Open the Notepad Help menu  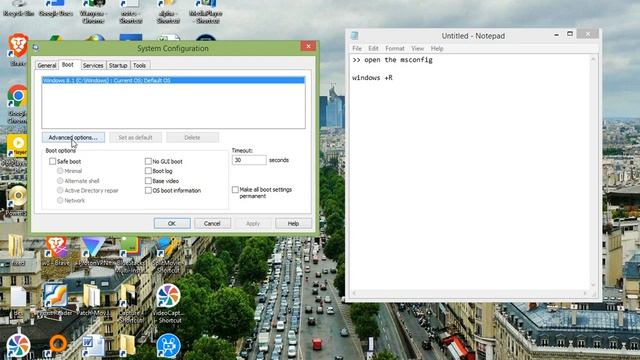[x=437, y=48]
